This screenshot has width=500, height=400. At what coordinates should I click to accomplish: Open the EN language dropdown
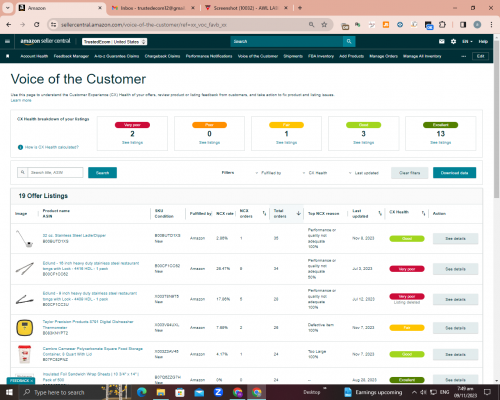467,41
